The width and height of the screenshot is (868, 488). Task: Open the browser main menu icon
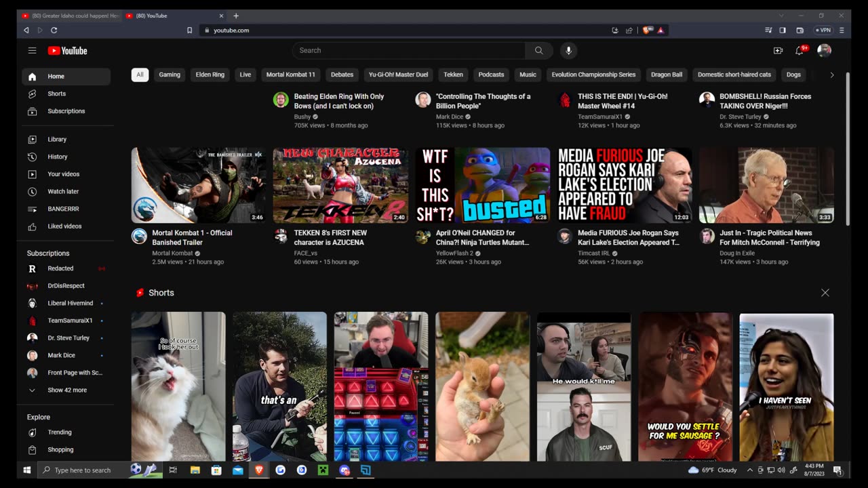[x=842, y=30]
